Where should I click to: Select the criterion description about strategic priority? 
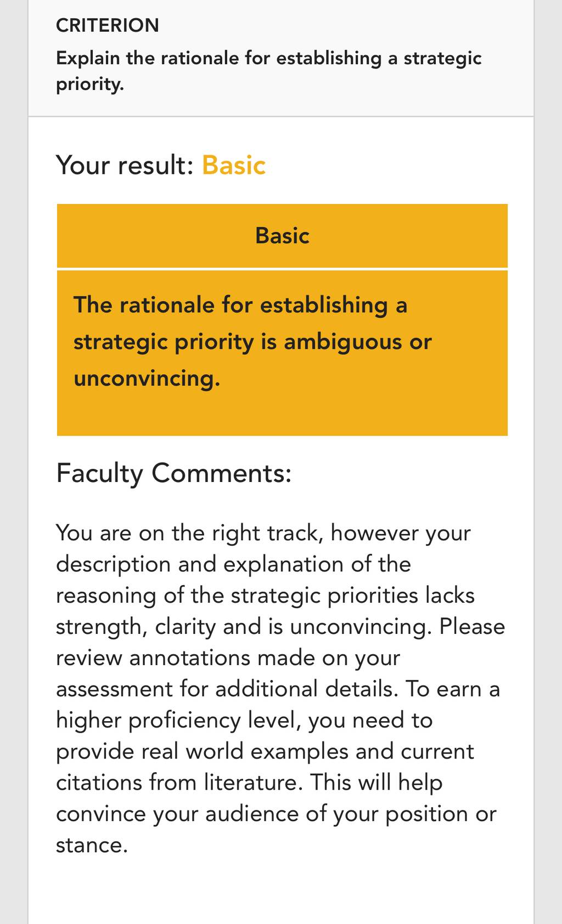coord(269,71)
